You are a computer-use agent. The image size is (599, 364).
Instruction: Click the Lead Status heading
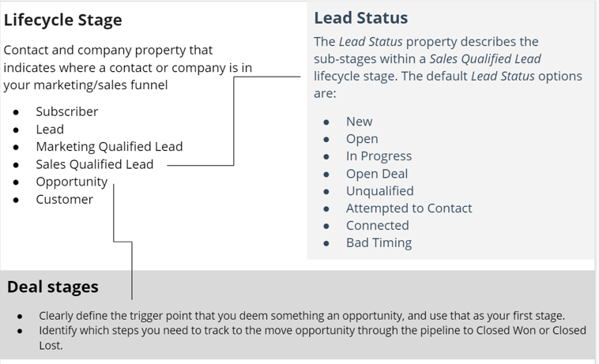pos(361,18)
